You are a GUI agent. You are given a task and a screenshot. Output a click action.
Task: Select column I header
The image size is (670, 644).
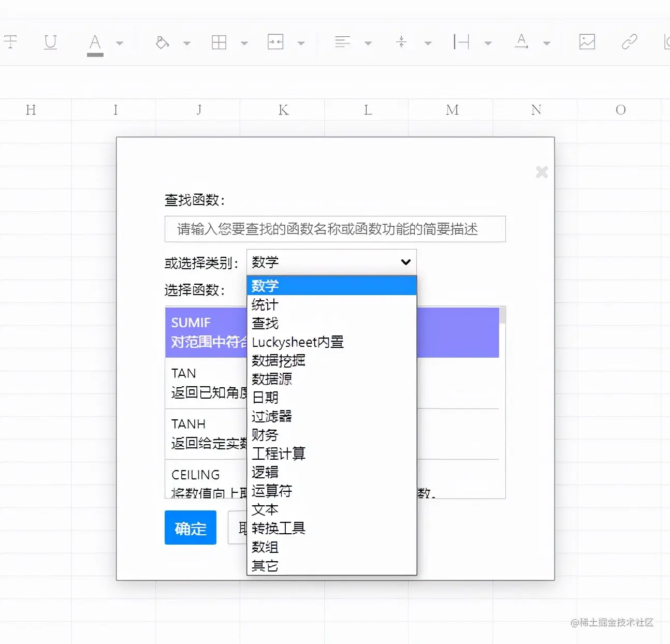[114, 110]
